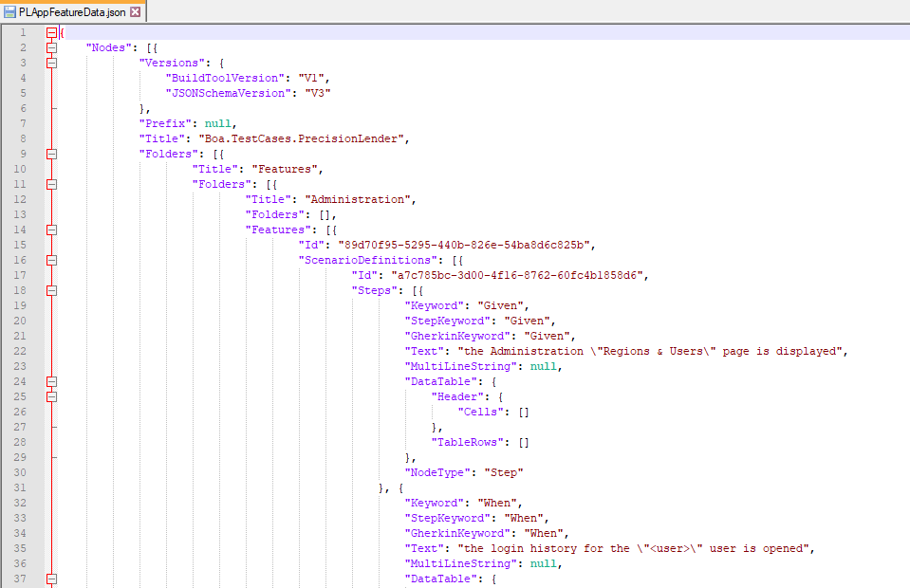The image size is (910, 588).
Task: Click the save-state disk icon on tab
Action: point(9,11)
